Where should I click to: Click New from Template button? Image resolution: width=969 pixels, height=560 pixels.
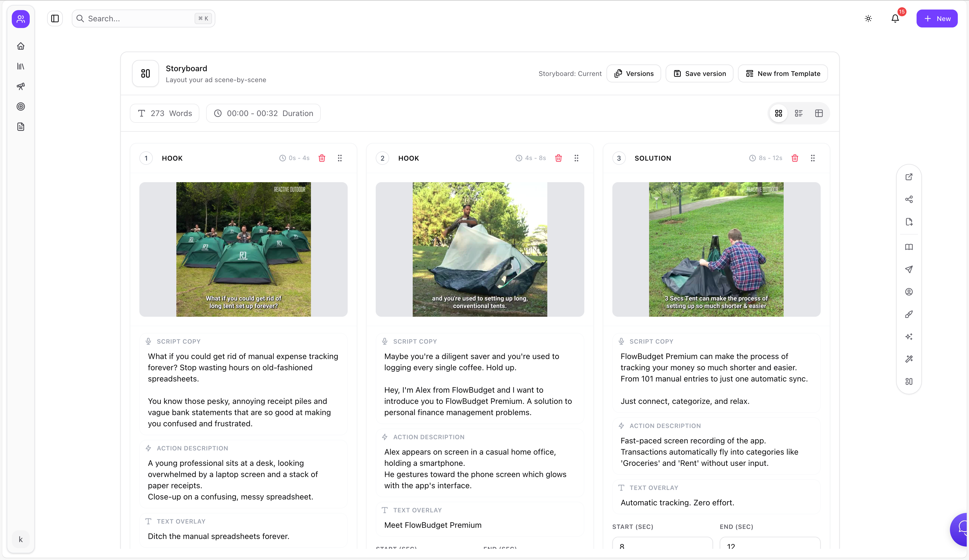(783, 73)
